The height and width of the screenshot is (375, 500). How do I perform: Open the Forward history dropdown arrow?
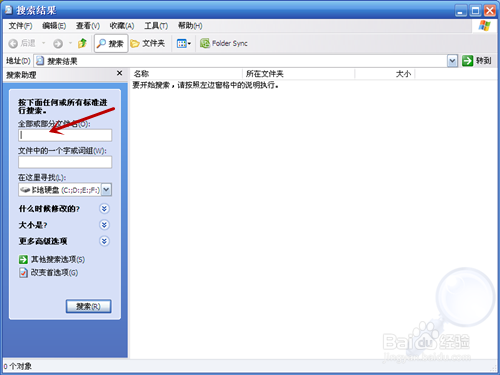click(70, 43)
